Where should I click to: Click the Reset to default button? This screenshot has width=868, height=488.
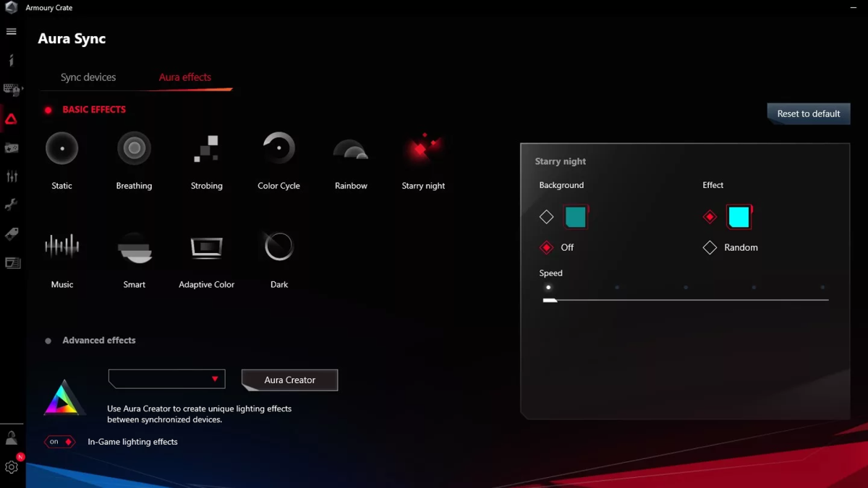coord(808,114)
